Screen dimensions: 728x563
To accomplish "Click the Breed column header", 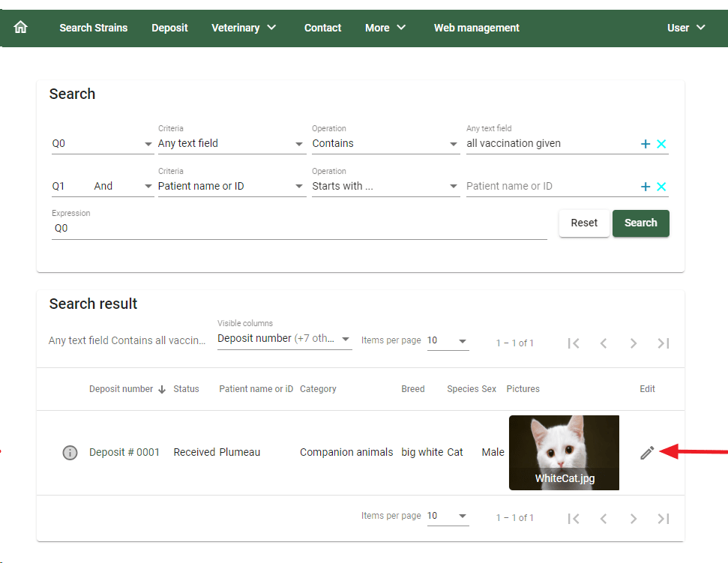I will pyautogui.click(x=413, y=389).
